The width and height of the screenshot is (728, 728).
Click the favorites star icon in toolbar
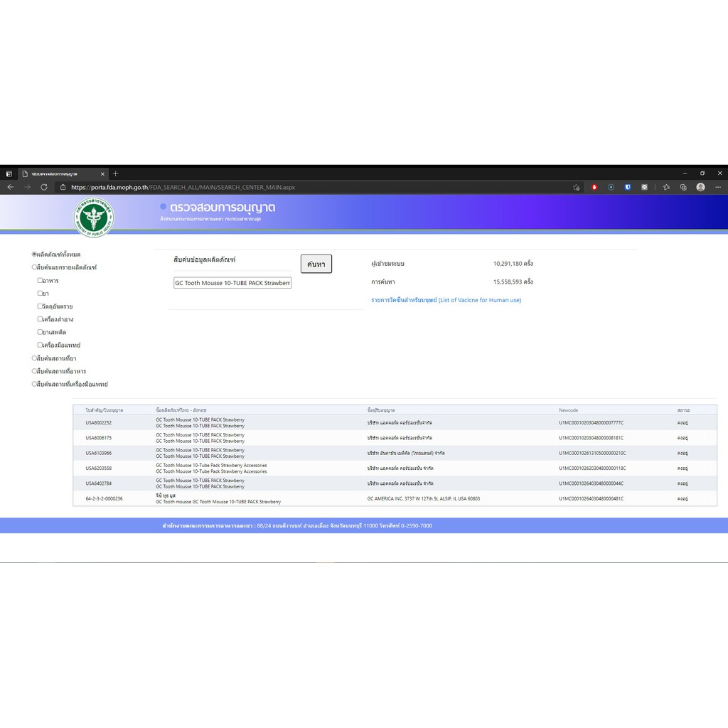pyautogui.click(x=666, y=187)
